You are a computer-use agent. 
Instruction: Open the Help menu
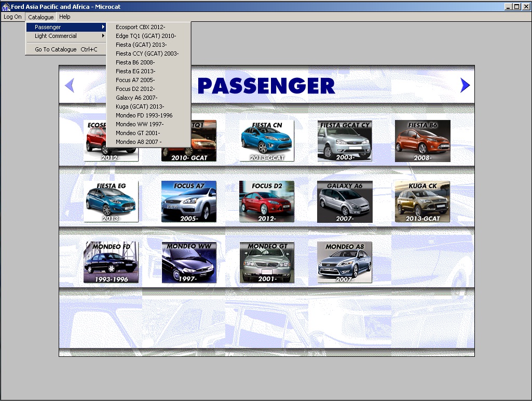click(64, 17)
